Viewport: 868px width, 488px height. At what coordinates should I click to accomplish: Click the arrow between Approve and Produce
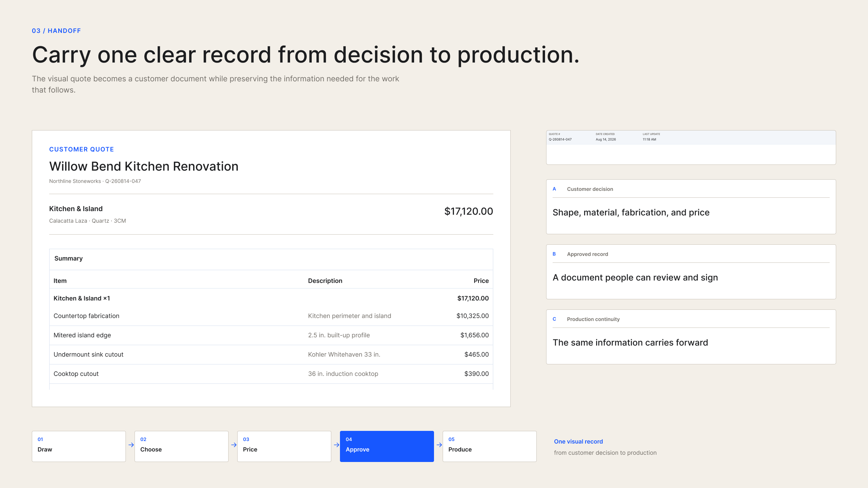pyautogui.click(x=439, y=445)
